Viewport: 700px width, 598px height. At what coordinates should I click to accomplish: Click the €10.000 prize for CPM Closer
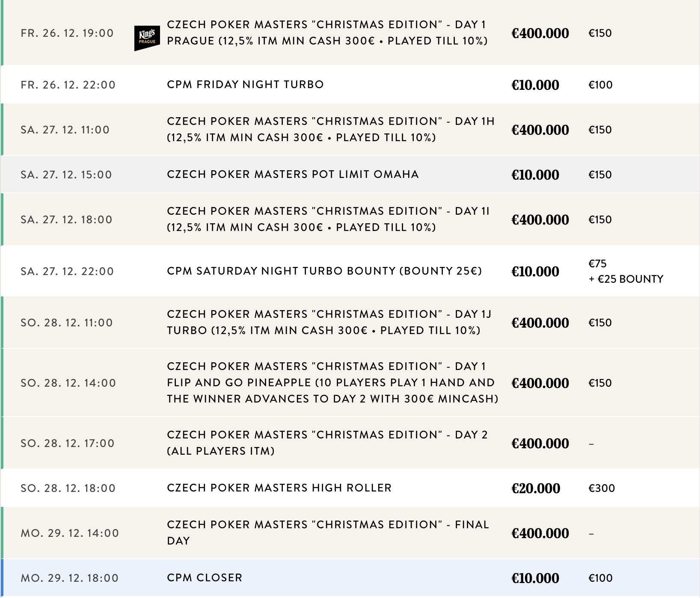[x=535, y=578]
